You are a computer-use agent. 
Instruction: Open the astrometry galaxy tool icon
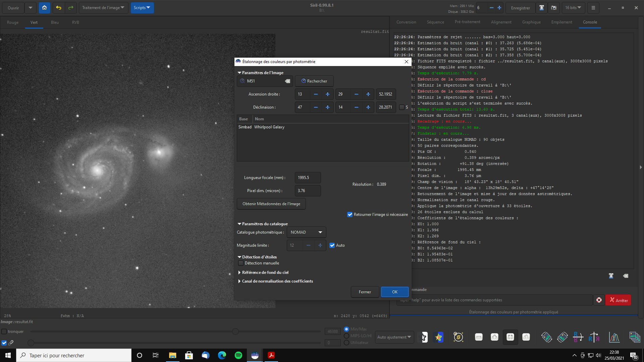click(458, 337)
